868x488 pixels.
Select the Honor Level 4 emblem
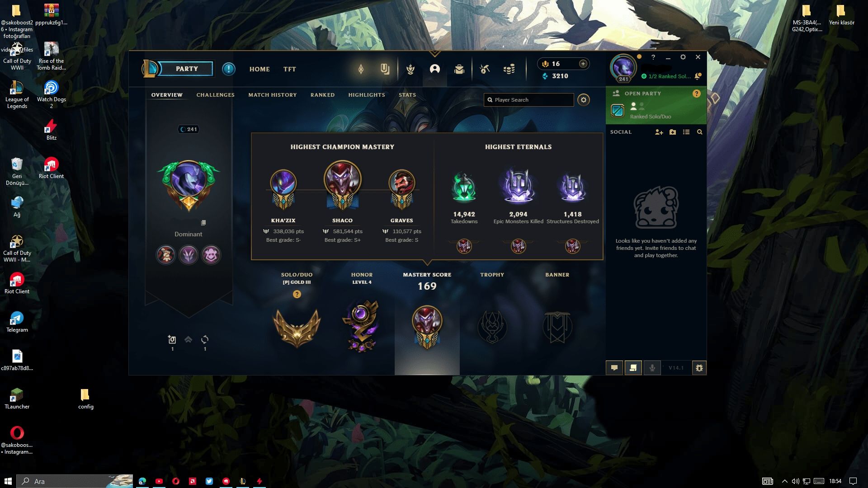click(362, 326)
